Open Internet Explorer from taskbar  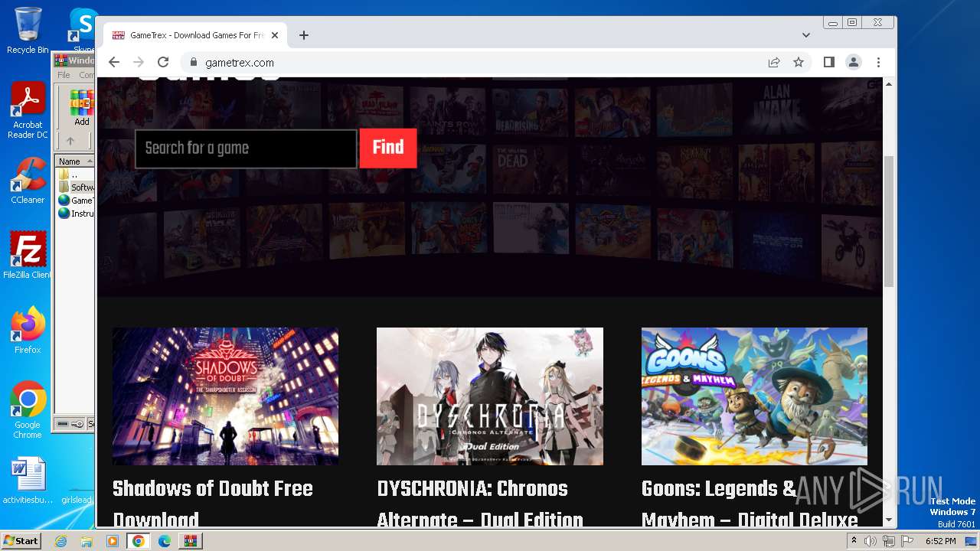pos(60,541)
